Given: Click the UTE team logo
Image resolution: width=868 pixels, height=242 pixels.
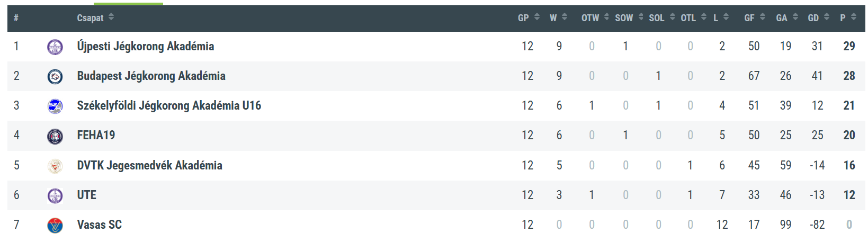Looking at the screenshot, I should (x=55, y=196).
